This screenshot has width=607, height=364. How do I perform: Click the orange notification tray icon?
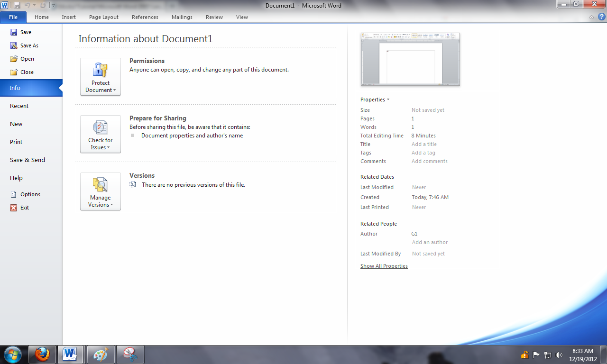525,355
